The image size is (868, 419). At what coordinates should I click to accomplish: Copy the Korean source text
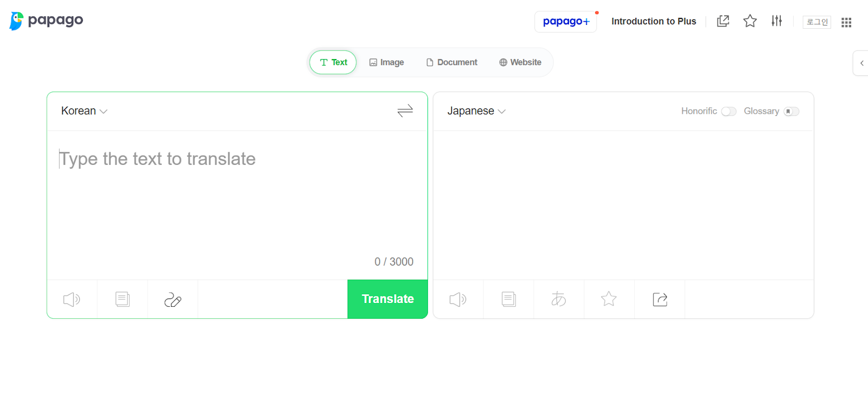pyautogui.click(x=122, y=299)
